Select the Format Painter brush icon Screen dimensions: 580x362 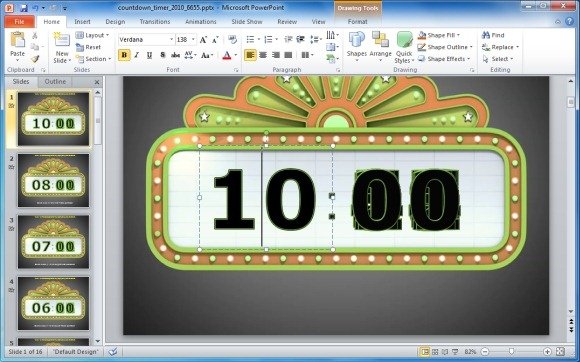coord(35,59)
